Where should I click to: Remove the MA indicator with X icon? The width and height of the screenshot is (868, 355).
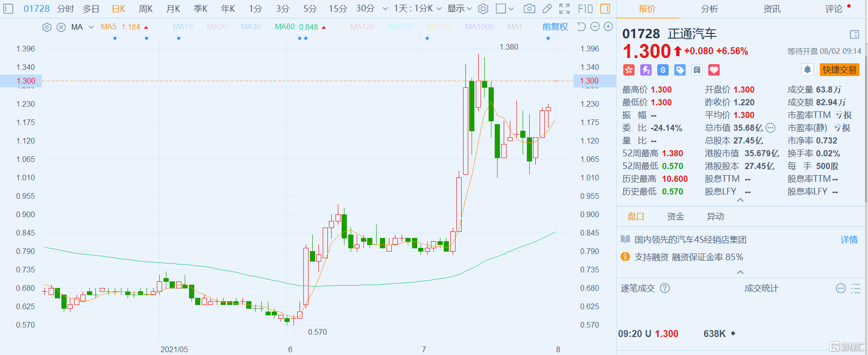tap(61, 27)
